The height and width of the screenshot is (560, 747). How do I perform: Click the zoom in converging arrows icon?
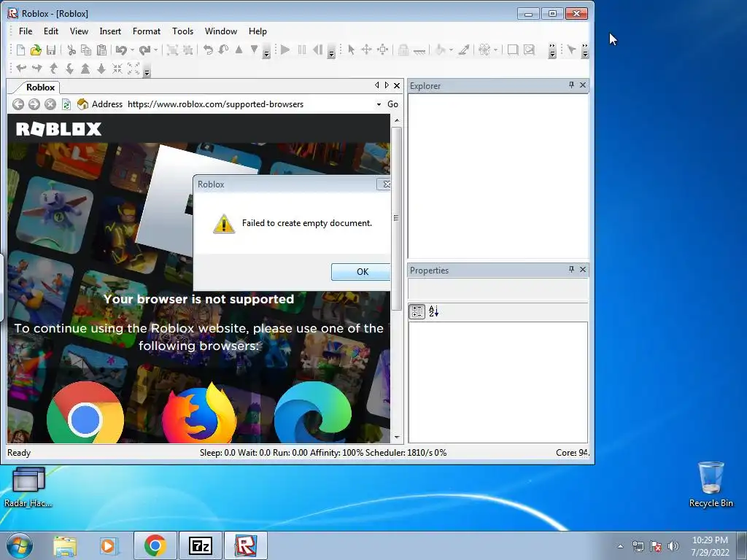coord(117,69)
